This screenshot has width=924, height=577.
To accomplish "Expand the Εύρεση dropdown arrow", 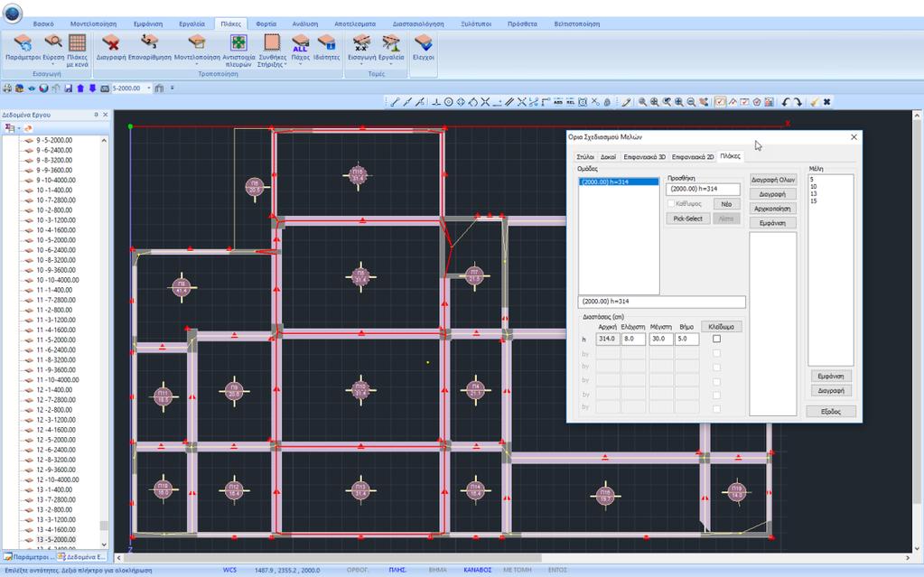I will click(x=53, y=65).
